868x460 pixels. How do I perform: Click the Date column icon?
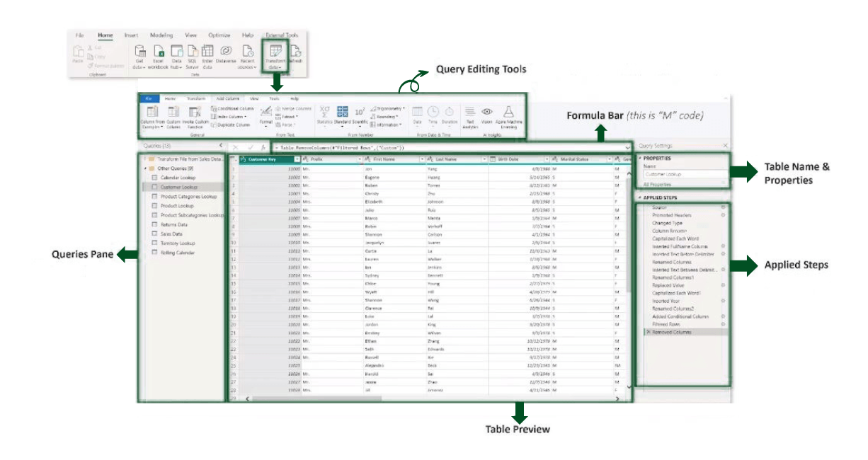417,111
